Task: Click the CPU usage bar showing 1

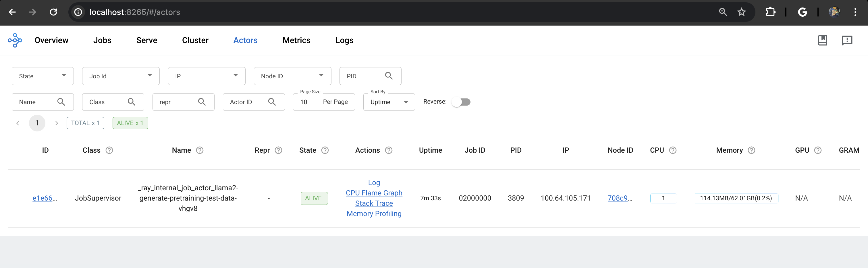Action: click(x=663, y=198)
